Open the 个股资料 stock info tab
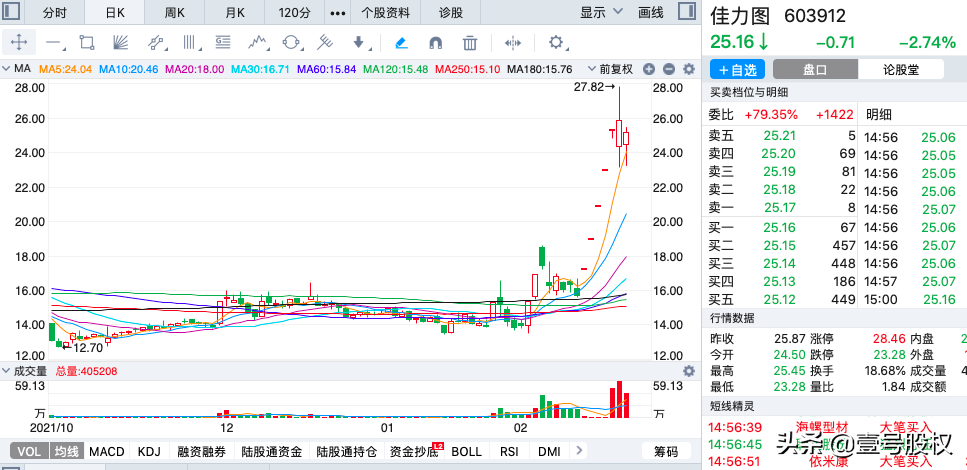Viewport: 967px width, 470px height. [x=385, y=12]
